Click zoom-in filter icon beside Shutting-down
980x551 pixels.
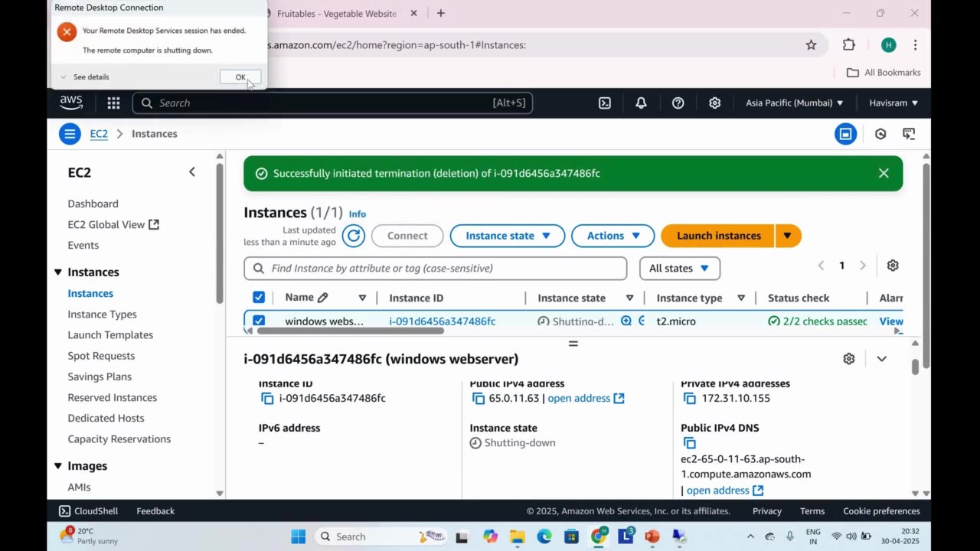pyautogui.click(x=626, y=321)
